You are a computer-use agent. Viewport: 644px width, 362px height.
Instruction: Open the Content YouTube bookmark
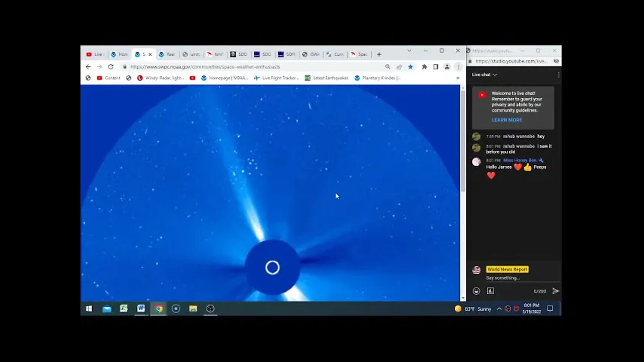pyautogui.click(x=109, y=78)
